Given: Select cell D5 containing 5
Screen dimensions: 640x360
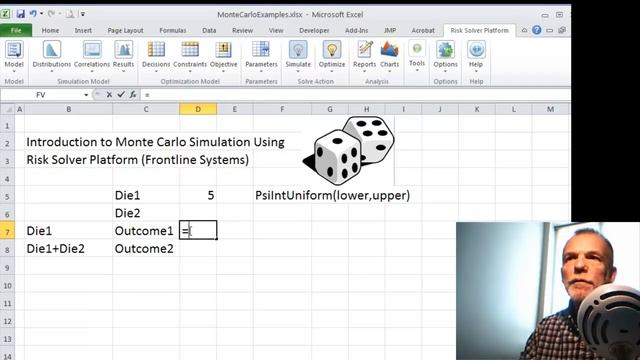Looking at the screenshot, I should coord(198,196).
